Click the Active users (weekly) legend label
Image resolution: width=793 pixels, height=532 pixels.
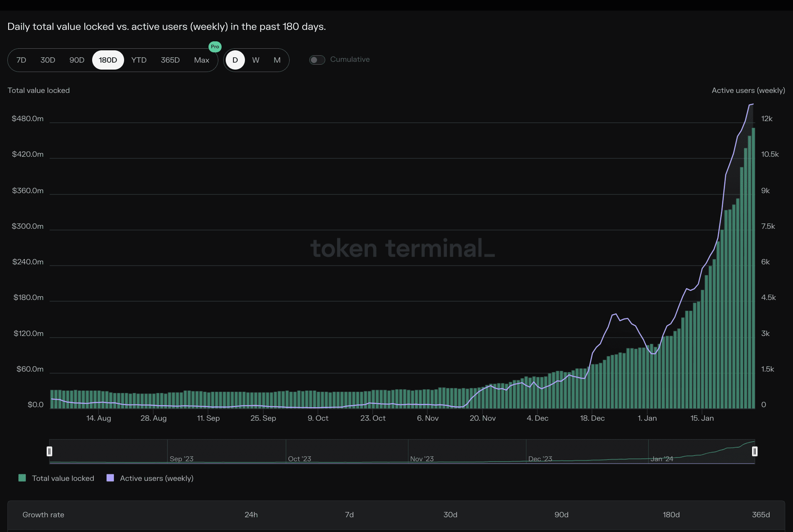pyautogui.click(x=156, y=478)
